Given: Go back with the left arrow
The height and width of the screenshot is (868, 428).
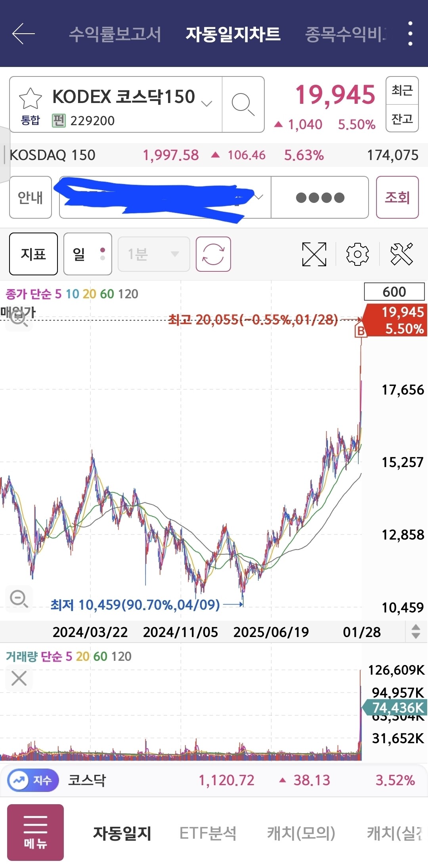Looking at the screenshot, I should pos(23,34).
